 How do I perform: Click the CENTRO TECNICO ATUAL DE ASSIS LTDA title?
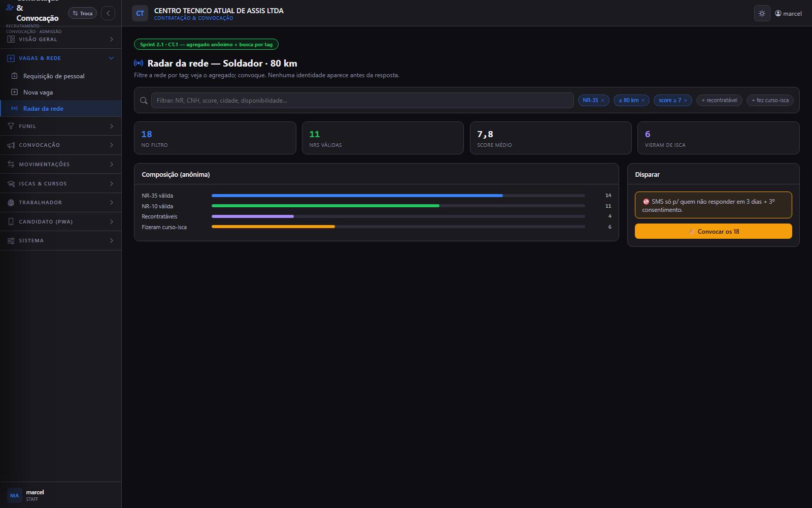tap(219, 11)
